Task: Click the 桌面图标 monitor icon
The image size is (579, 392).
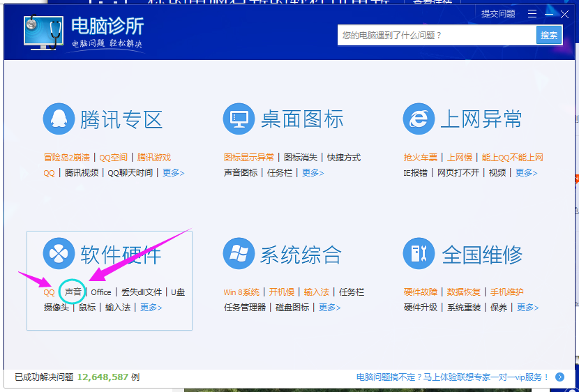Action: [x=239, y=119]
